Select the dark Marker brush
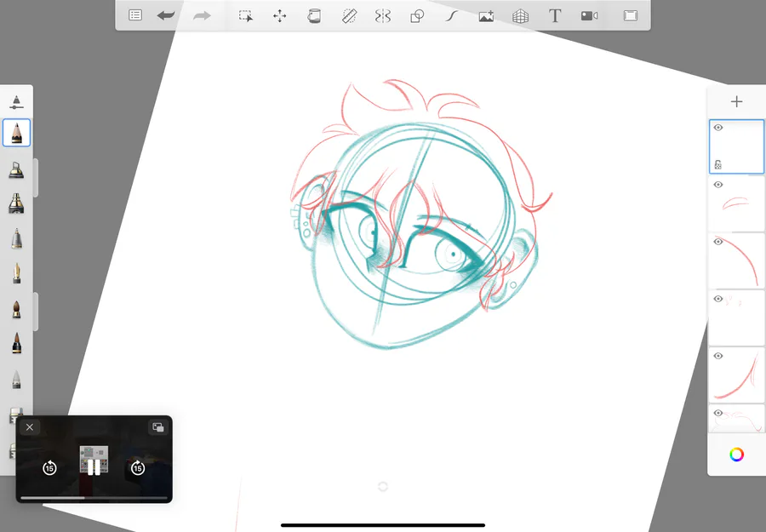Image resolution: width=766 pixels, height=532 pixels. [x=17, y=203]
